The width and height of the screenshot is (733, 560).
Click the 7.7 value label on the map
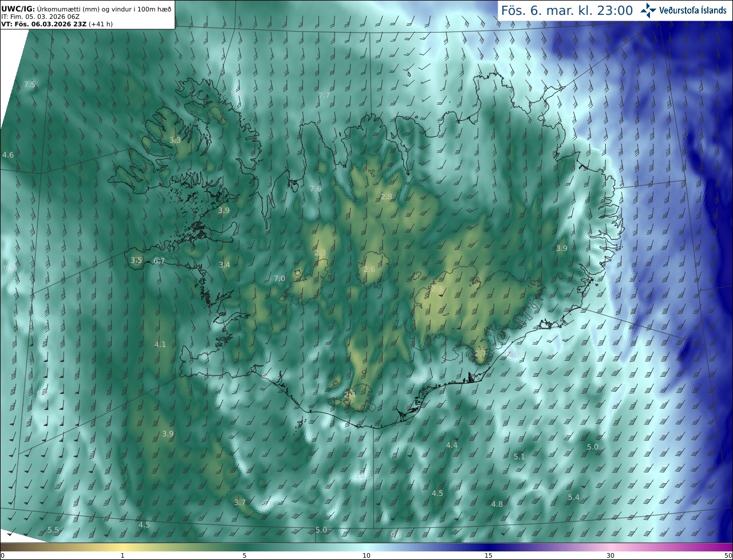(324, 95)
